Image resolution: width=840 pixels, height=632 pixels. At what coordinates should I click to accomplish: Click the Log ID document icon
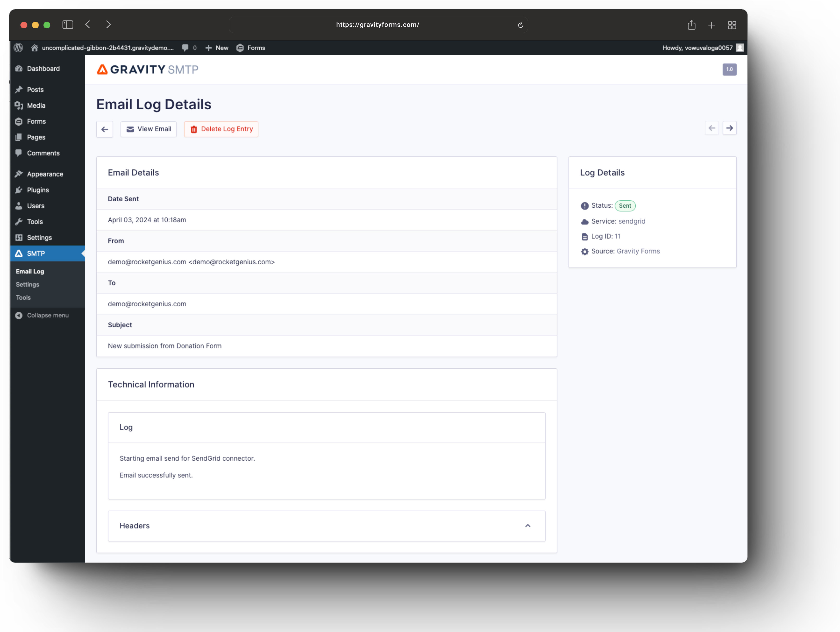[584, 237]
